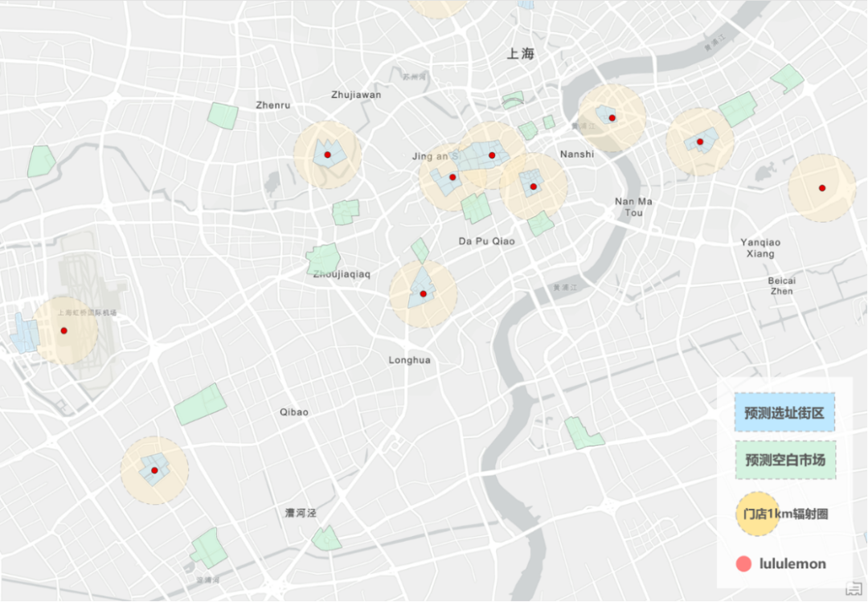The width and height of the screenshot is (868, 602).
Task: Click the green block above Zhoujiaqiao label
Action: (x=323, y=259)
